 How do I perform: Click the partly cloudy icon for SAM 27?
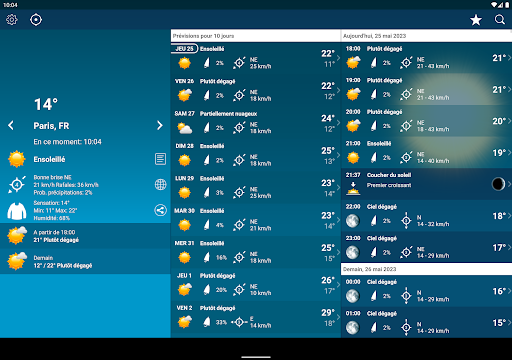pyautogui.click(x=185, y=128)
